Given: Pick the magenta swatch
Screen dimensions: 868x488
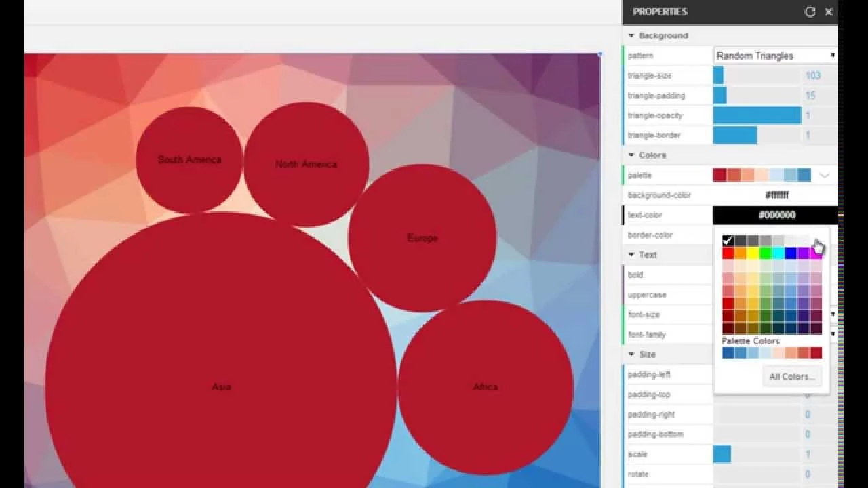Looking at the screenshot, I should [x=816, y=253].
